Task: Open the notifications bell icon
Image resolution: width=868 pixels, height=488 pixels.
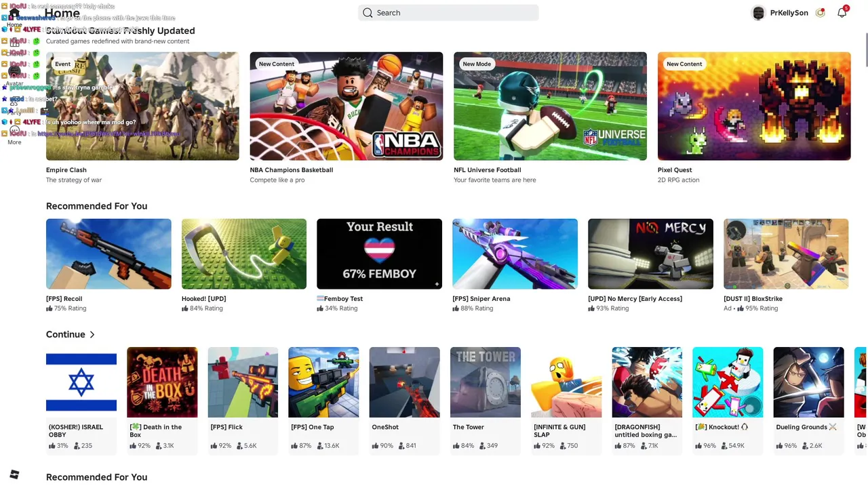Action: coord(842,13)
